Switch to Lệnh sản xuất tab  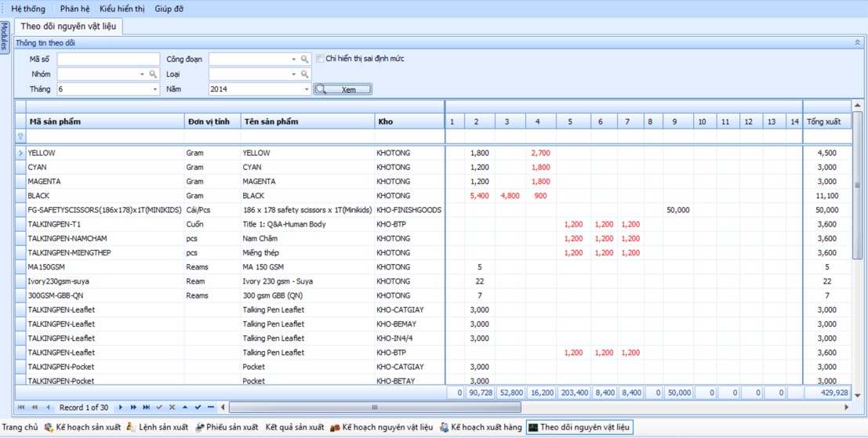pyautogui.click(x=158, y=427)
